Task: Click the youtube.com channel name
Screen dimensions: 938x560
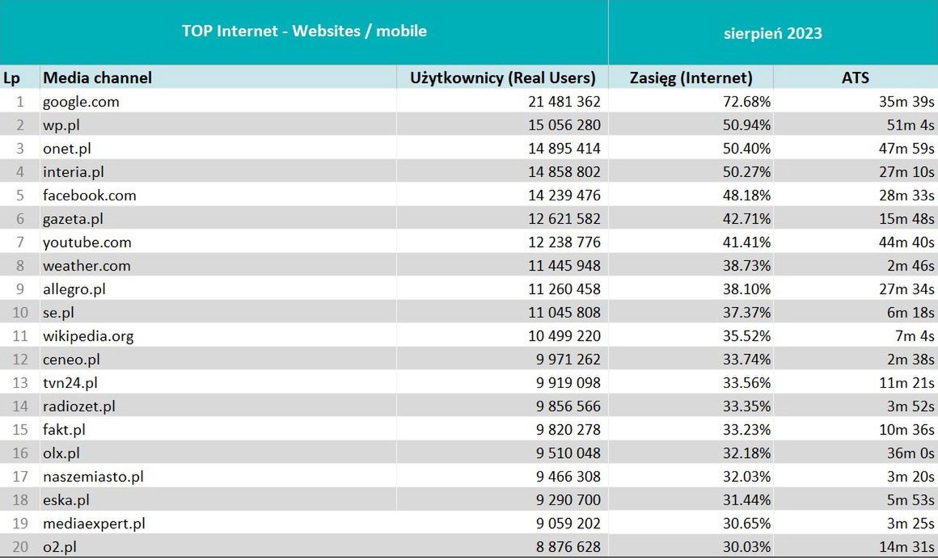Action: pyautogui.click(x=87, y=242)
